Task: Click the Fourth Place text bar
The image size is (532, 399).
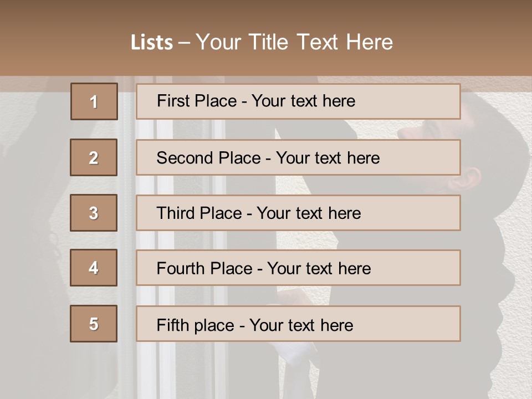Action: [x=298, y=268]
